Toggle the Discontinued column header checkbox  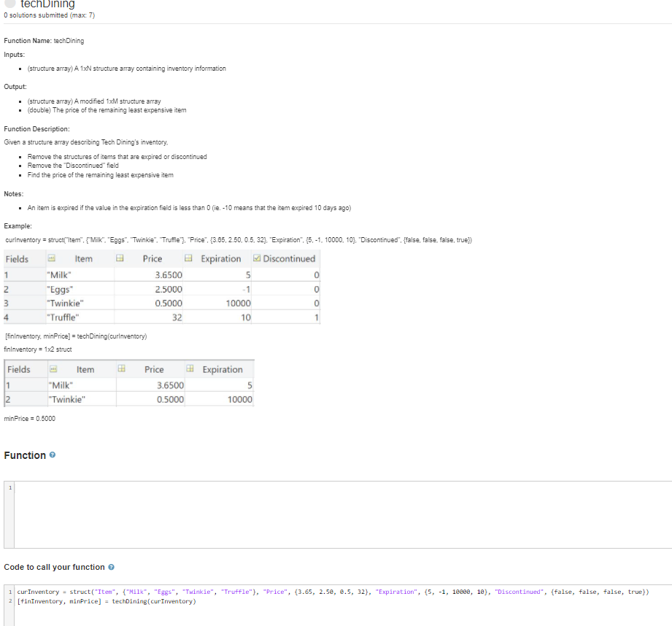click(256, 258)
